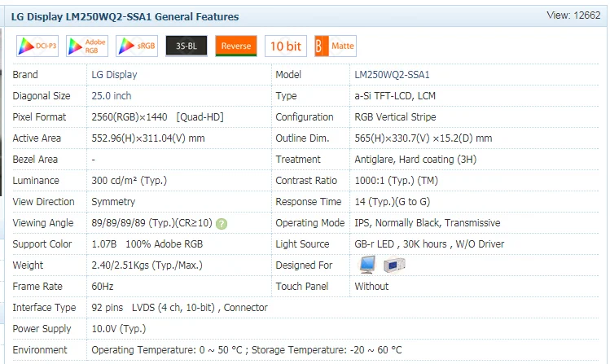Click the orange Reverse badge
Screen dimensions: 610x364
coord(236,46)
